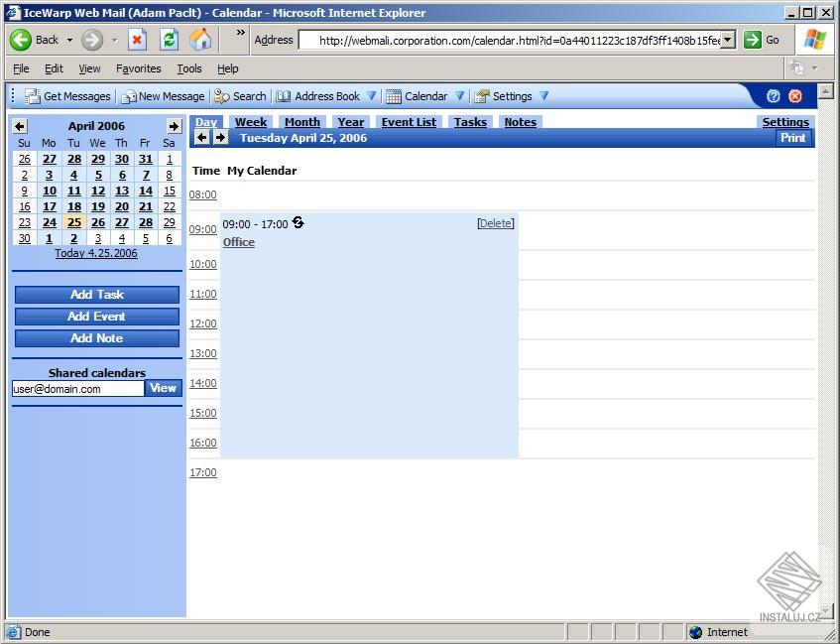Image resolution: width=840 pixels, height=644 pixels.
Task: Expand the Settings dropdown arrow
Action: tap(543, 96)
